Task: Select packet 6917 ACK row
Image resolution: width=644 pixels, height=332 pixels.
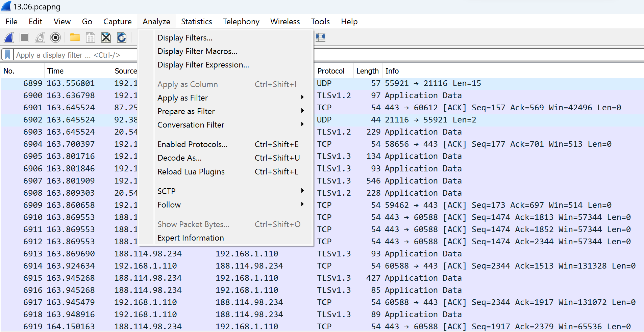Action: [322, 302]
